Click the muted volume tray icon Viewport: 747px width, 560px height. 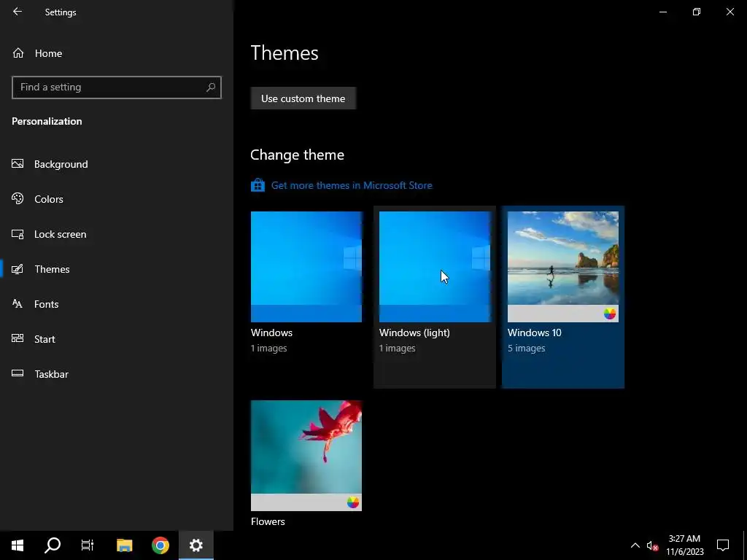point(652,545)
